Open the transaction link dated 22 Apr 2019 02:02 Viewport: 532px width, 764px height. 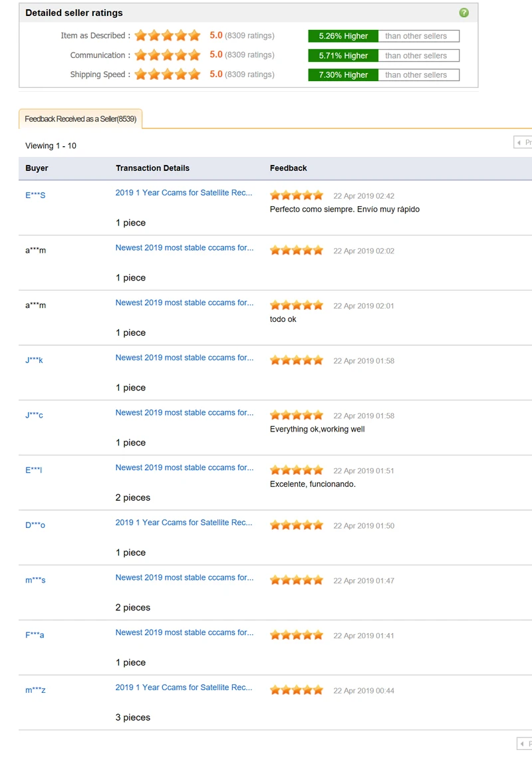pos(184,248)
